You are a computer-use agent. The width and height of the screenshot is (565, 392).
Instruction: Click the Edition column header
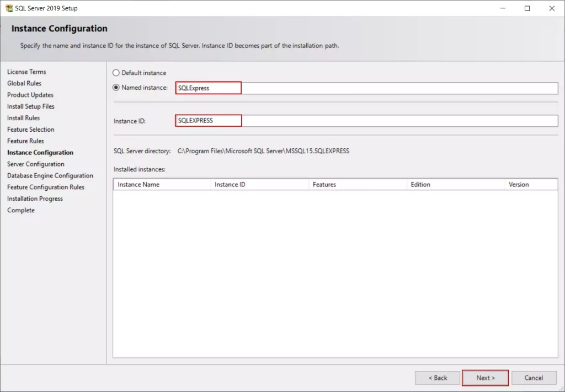click(455, 185)
